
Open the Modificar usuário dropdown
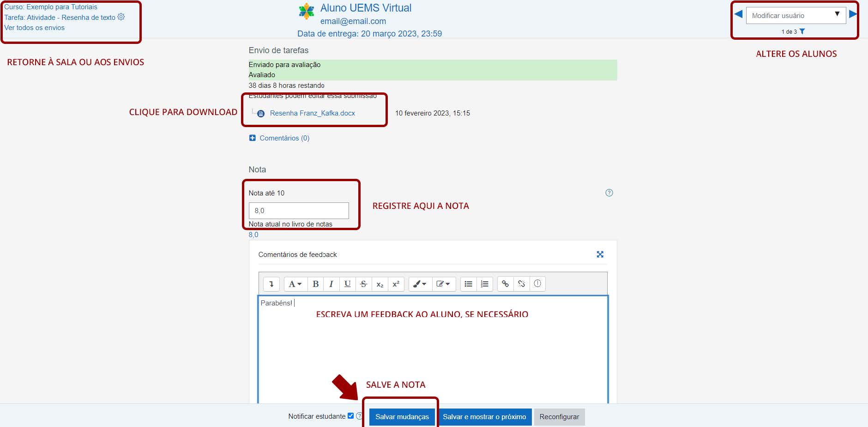pos(794,15)
